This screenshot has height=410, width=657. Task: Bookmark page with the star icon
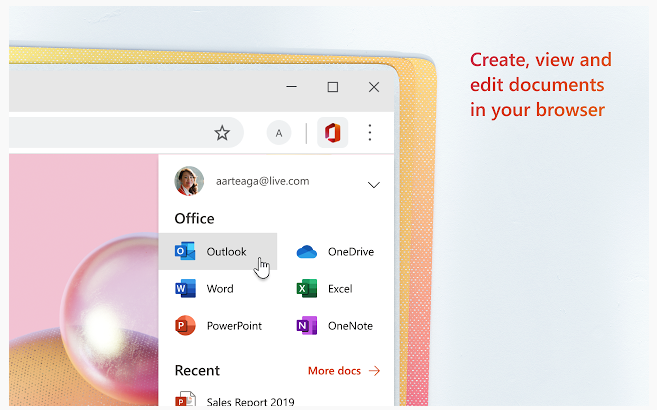pyautogui.click(x=222, y=133)
